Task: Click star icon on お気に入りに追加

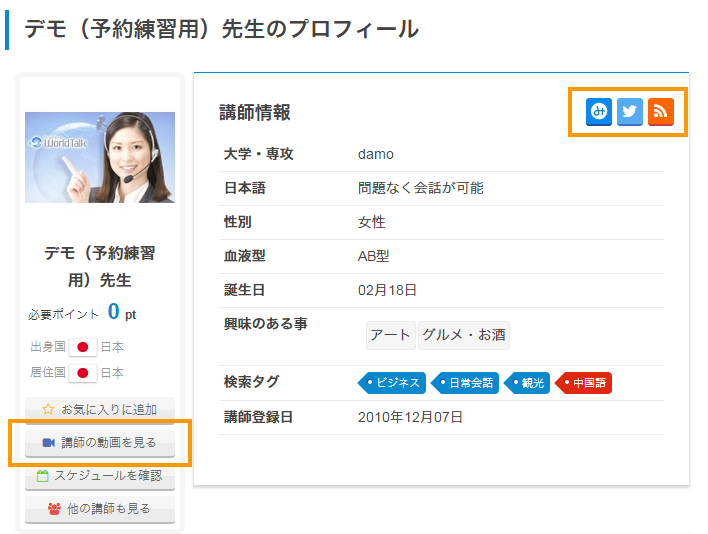Action: point(48,409)
